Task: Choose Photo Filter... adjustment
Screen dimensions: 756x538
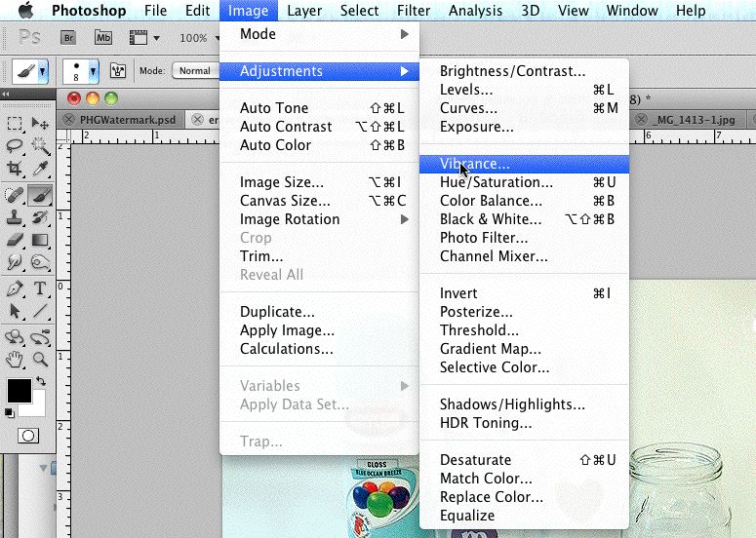Action: (x=524, y=238)
